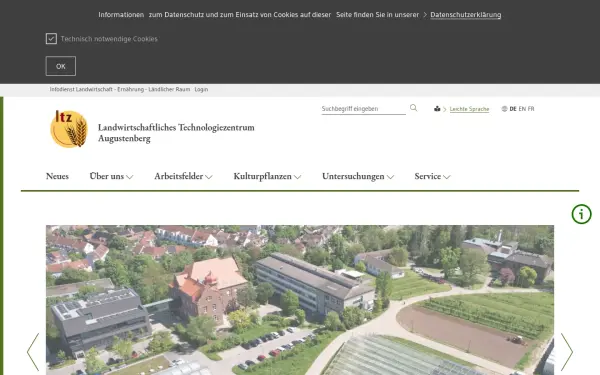
Task: Open the Datenschutzerklärung link
Action: click(466, 15)
